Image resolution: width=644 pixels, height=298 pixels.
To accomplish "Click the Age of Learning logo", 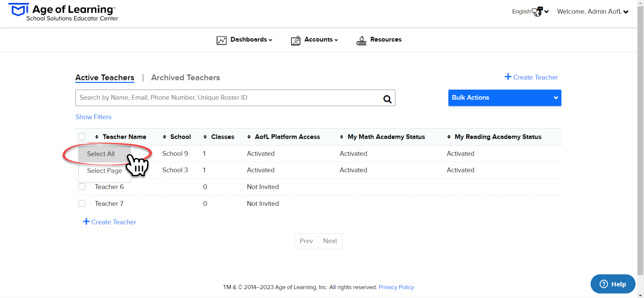I will click(63, 12).
